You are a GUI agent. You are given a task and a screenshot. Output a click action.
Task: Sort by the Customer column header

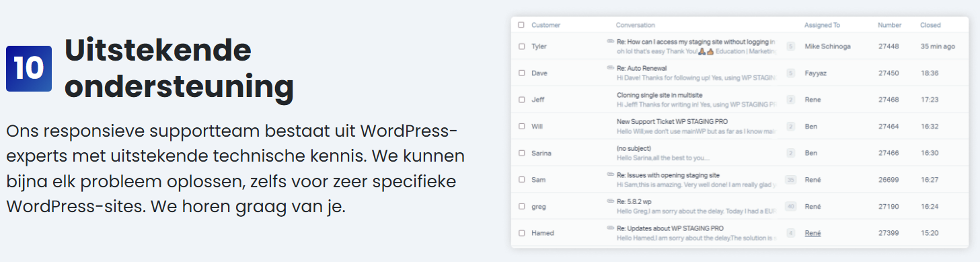[x=545, y=25]
